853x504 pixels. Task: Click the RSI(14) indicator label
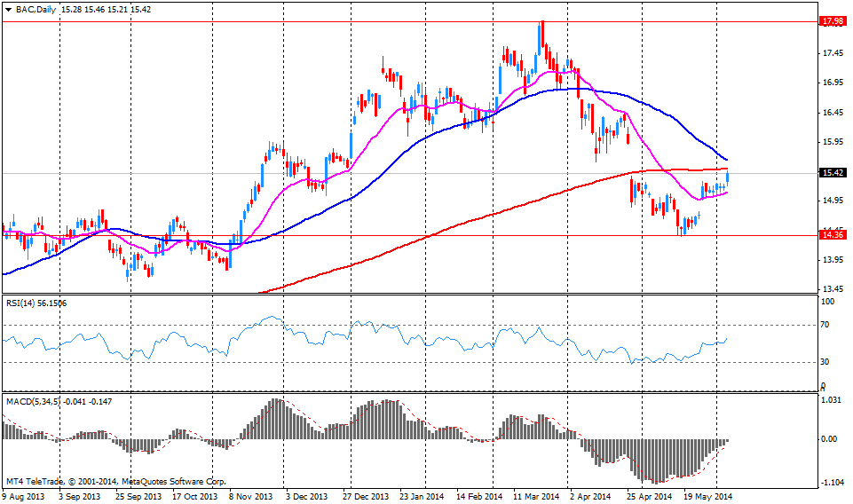coord(23,303)
